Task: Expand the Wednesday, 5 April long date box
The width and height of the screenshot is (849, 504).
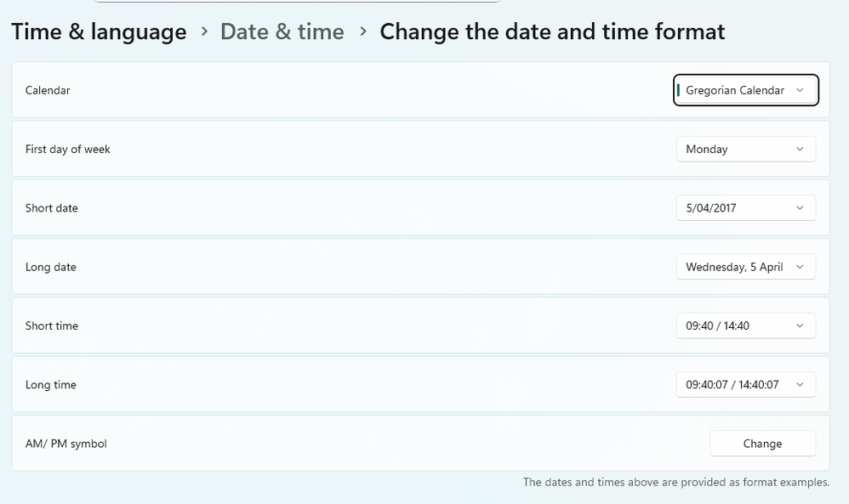Action: coord(745,267)
